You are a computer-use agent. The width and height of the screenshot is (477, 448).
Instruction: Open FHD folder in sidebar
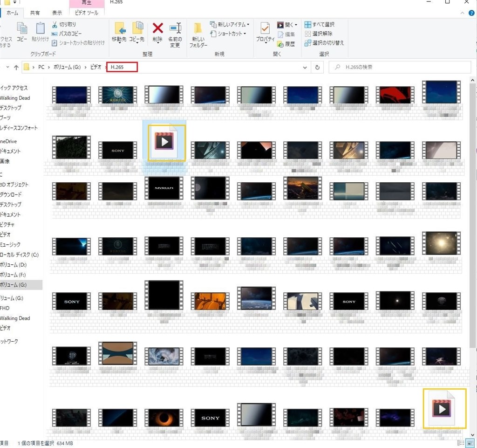click(5, 308)
